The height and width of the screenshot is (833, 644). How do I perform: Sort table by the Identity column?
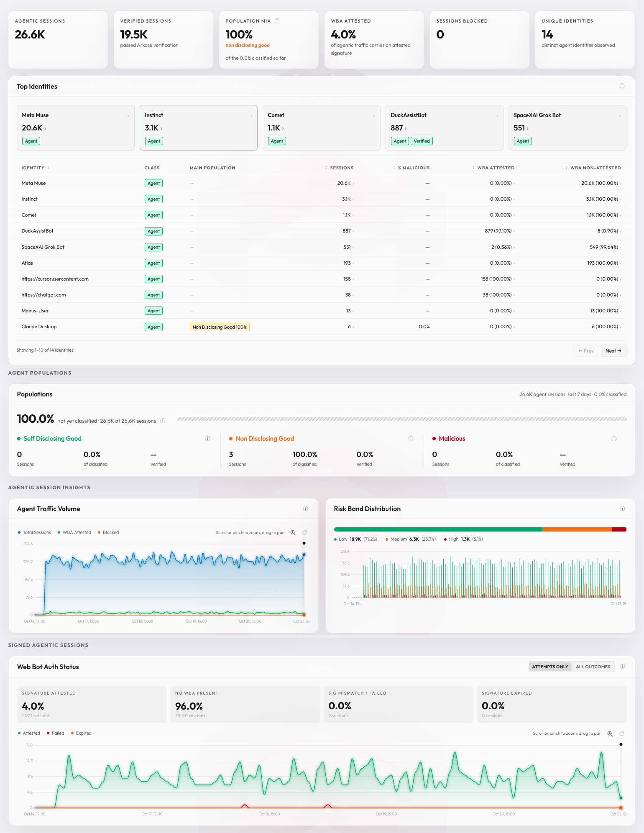pos(36,168)
